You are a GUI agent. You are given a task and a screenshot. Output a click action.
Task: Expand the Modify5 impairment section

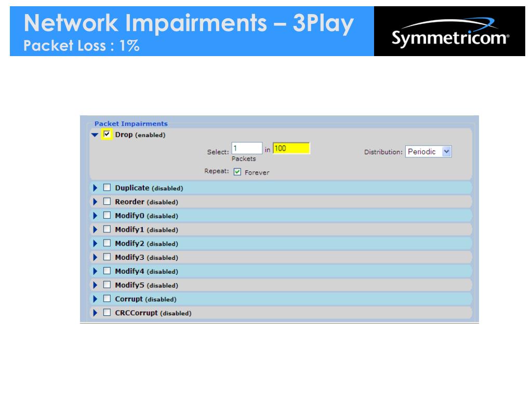point(95,285)
